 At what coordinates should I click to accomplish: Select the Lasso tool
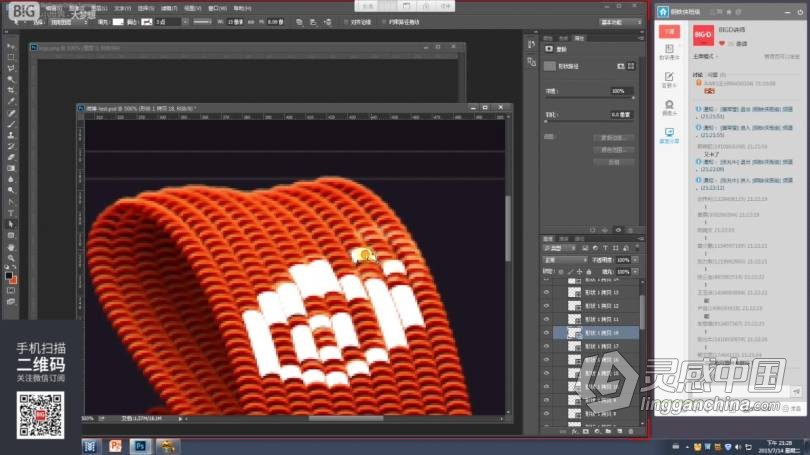click(x=11, y=68)
